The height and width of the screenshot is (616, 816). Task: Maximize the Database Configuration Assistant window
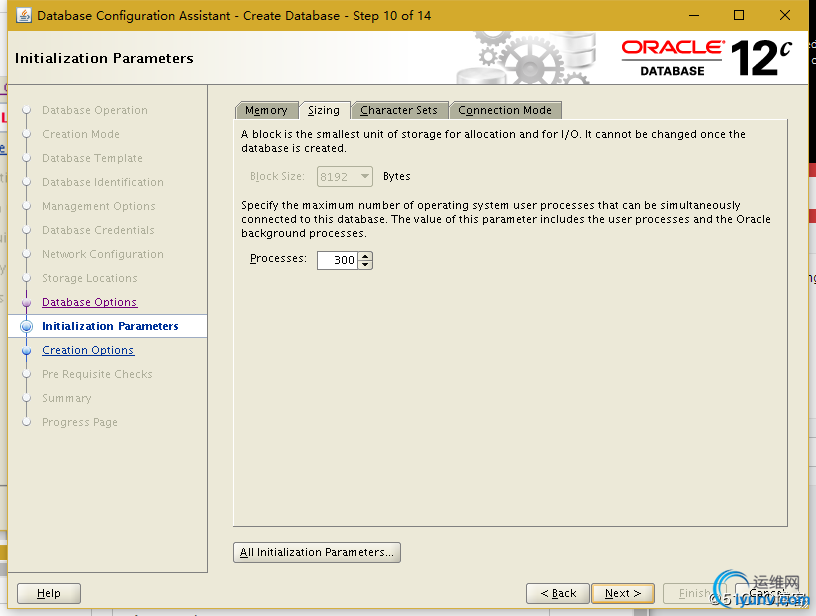pos(739,16)
